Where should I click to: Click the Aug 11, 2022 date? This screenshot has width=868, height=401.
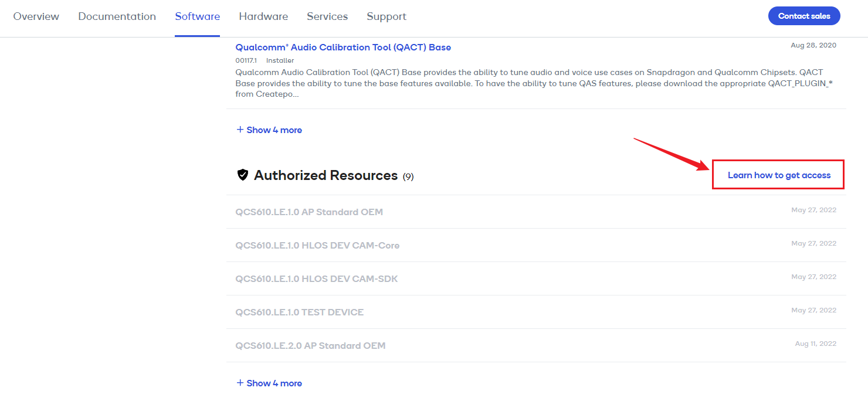[x=816, y=344]
